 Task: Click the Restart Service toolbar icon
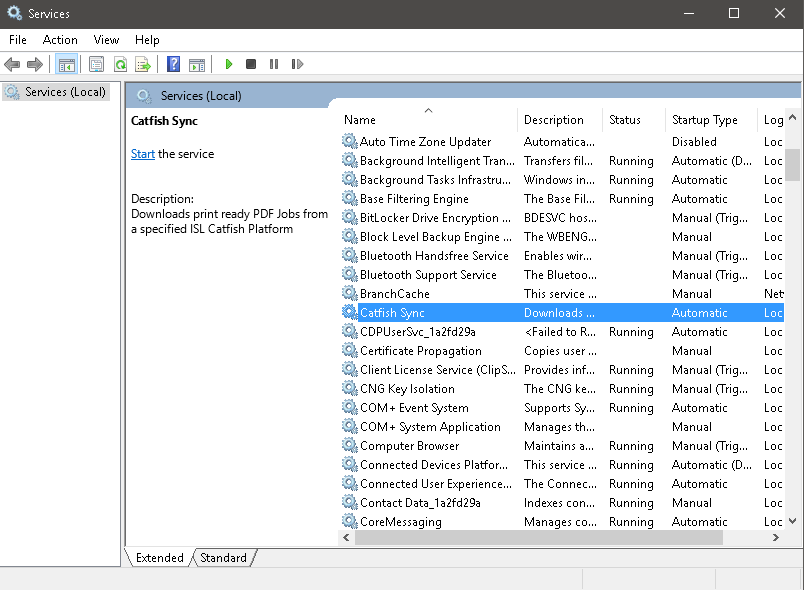[297, 65]
